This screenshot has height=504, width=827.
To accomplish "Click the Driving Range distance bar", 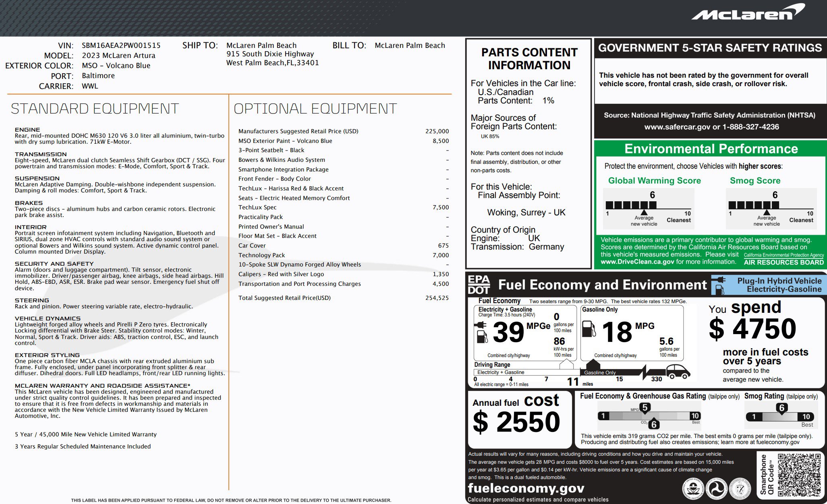I will coord(583,372).
